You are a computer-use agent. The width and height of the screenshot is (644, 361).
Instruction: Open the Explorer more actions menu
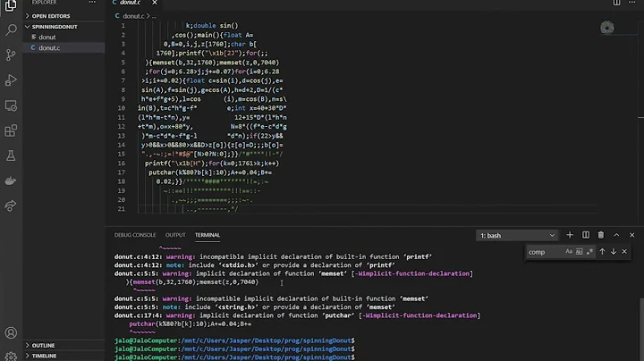[92, 3]
